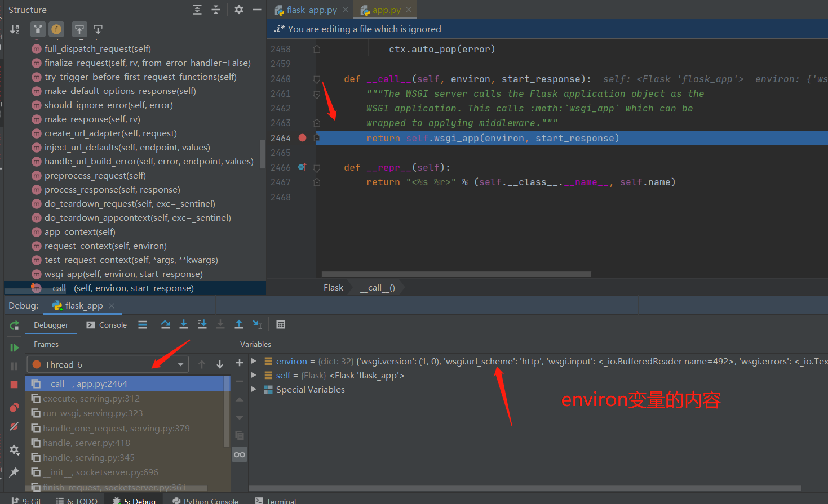Viewport: 828px width, 504px height.
Task: Stop the flask_app debug session
Action: (14, 385)
